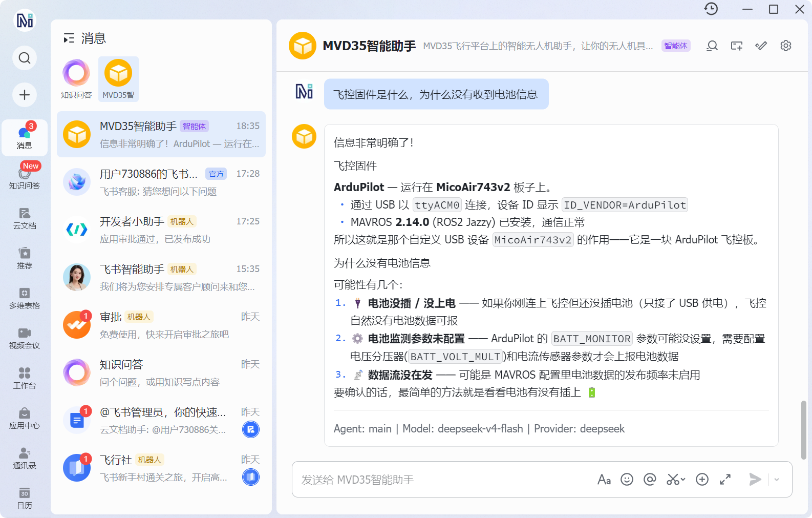Click the user message bubble 飞控固件是什么
Image resolution: width=812 pixels, height=518 pixels.
click(436, 94)
